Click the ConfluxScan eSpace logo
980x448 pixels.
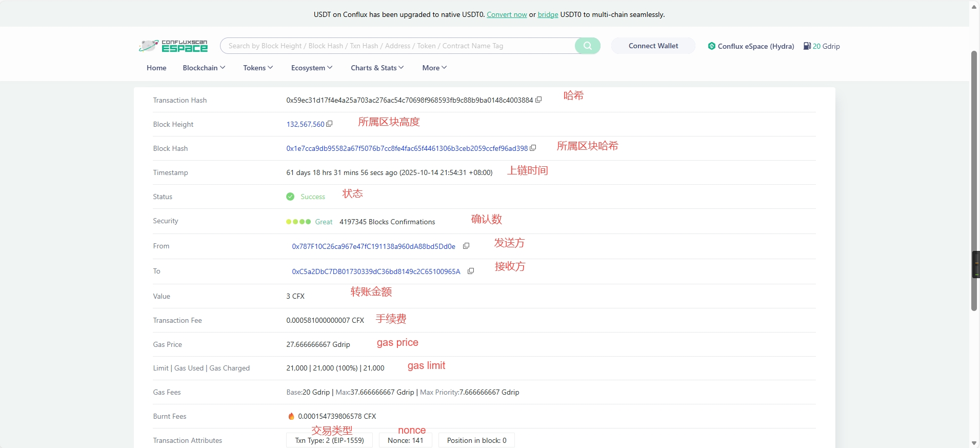[x=173, y=46]
